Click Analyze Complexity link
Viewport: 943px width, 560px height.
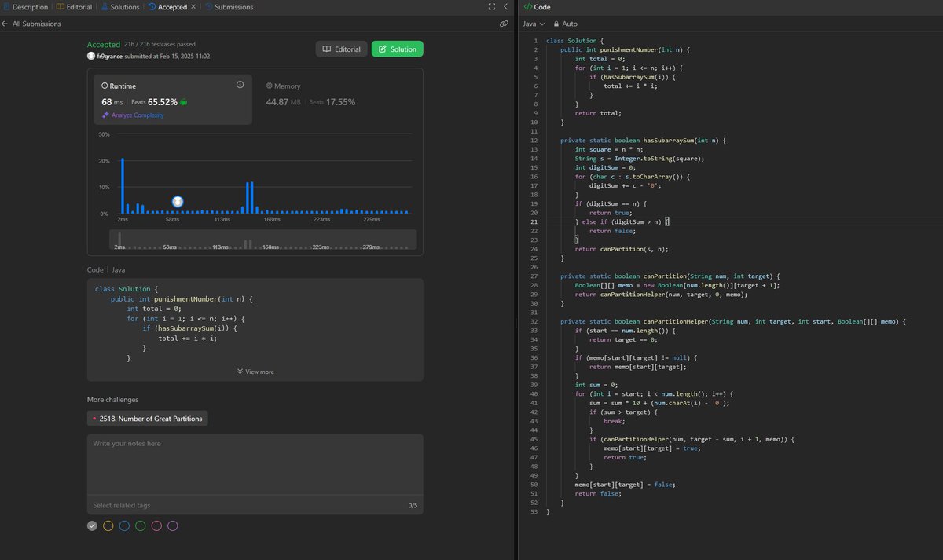click(133, 115)
